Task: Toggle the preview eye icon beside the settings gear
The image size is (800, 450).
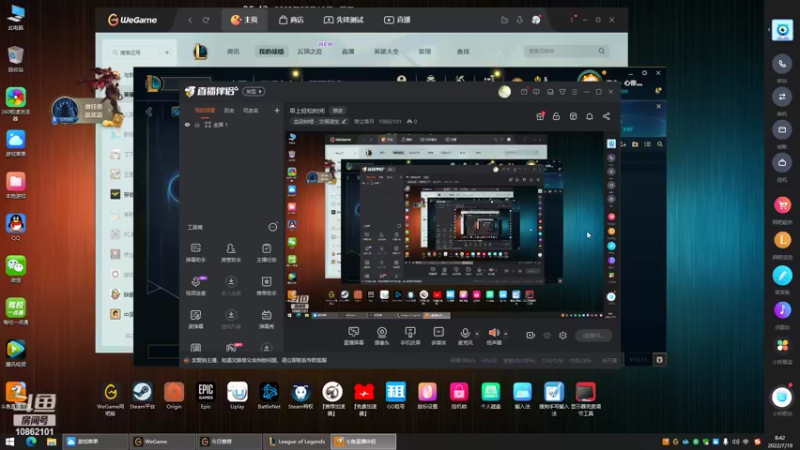Action: (547, 335)
